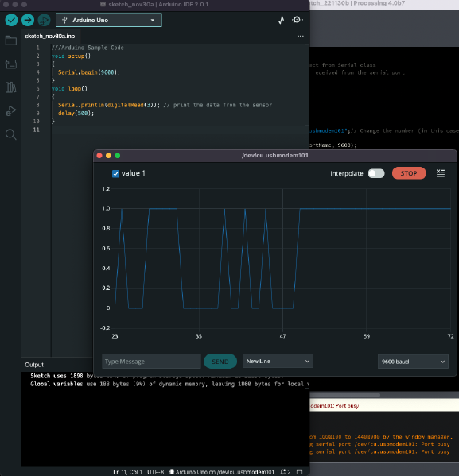Click the Verify checkmark button
This screenshot has width=459, height=476.
11,21
